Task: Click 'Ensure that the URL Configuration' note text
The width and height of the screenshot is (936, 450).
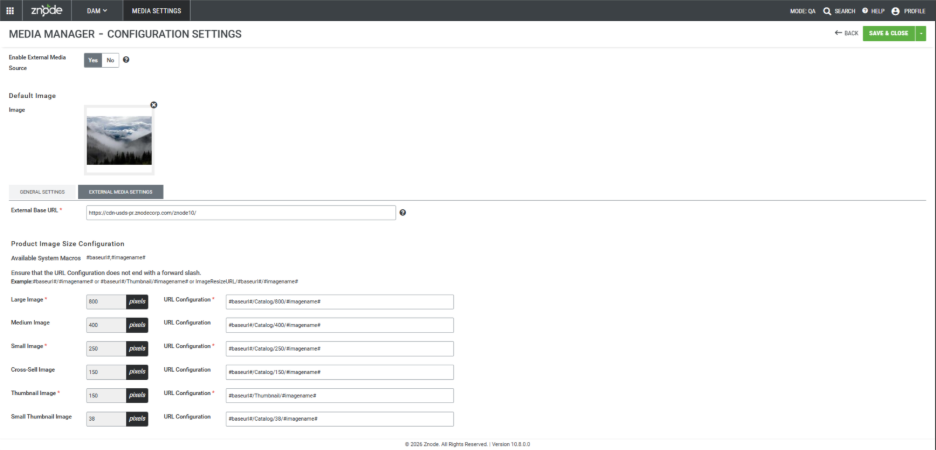Action: tap(106, 273)
